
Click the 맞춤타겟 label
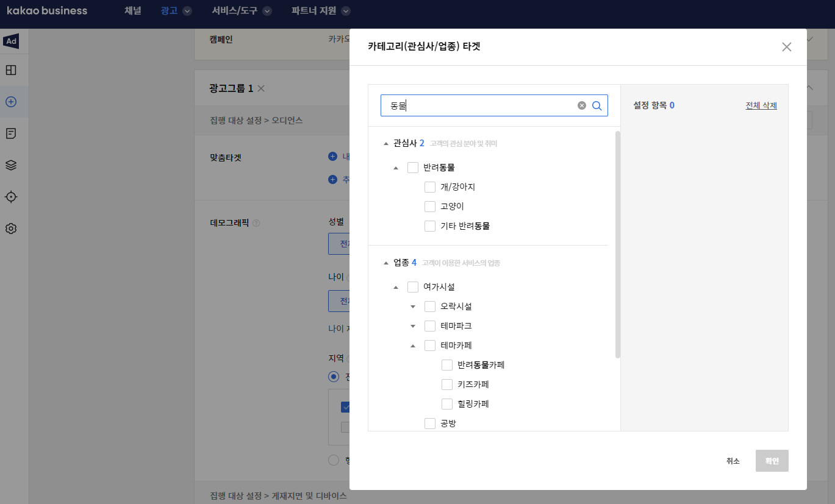[x=226, y=157]
